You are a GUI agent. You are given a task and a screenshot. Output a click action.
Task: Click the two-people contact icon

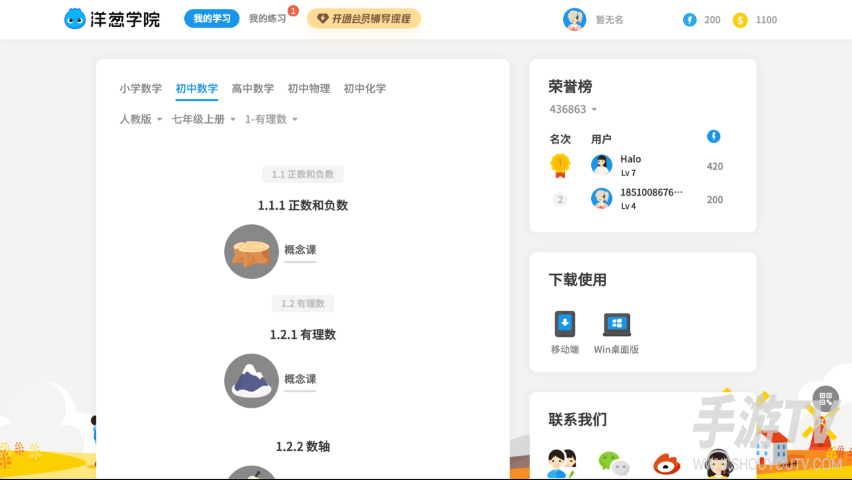tap(562, 463)
